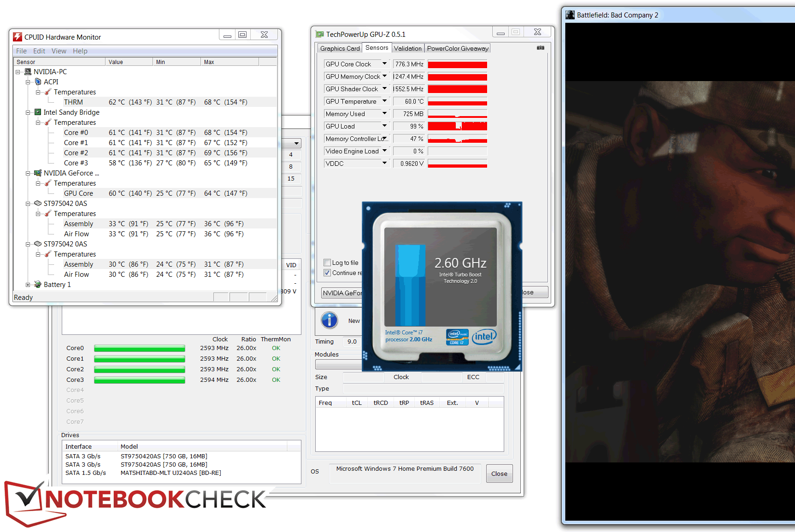Click the 725 MB Memory Used value

tap(409, 114)
